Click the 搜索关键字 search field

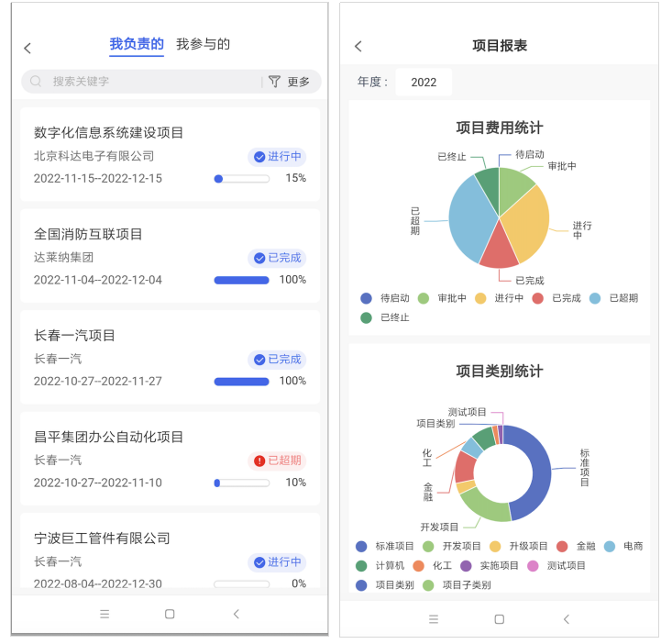(147, 82)
